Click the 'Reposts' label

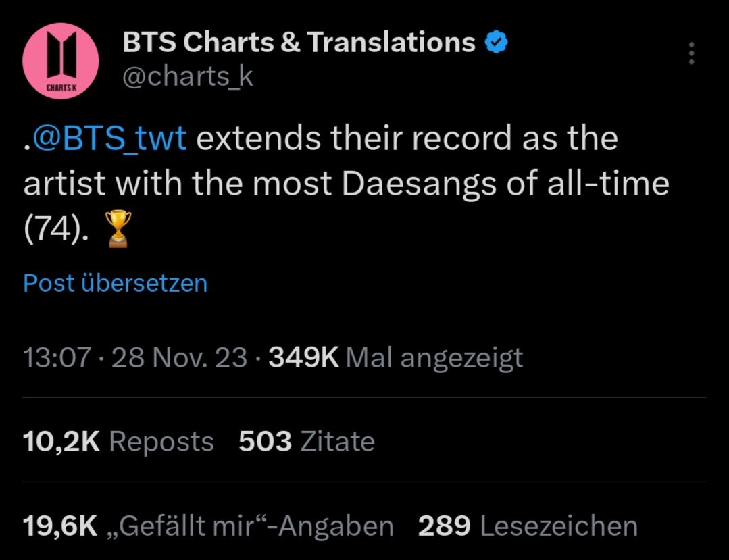tap(161, 442)
